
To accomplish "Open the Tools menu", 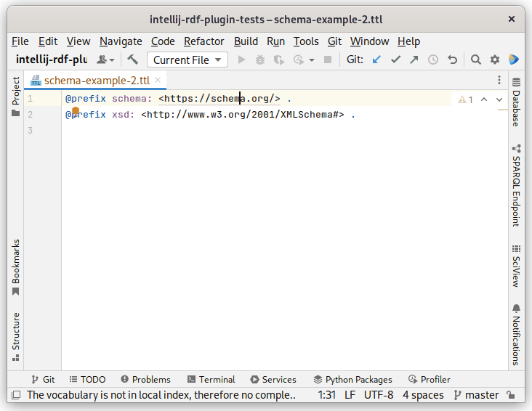I will pyautogui.click(x=306, y=41).
